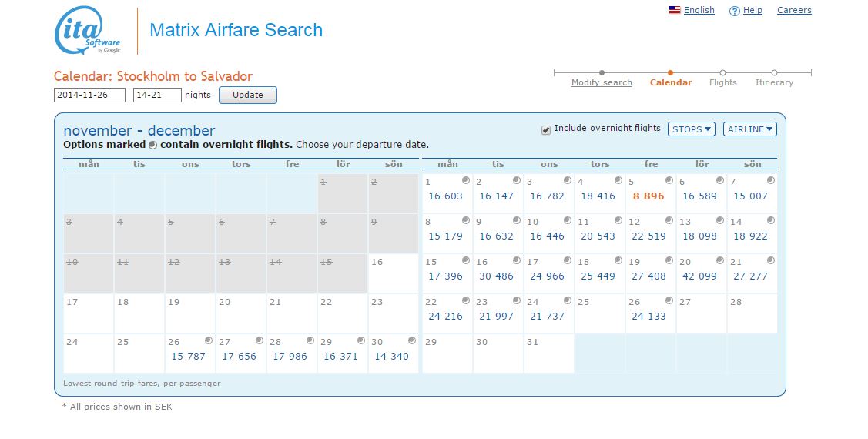Choose the 42 099 fare on December 20
The image size is (868, 439).
point(699,276)
